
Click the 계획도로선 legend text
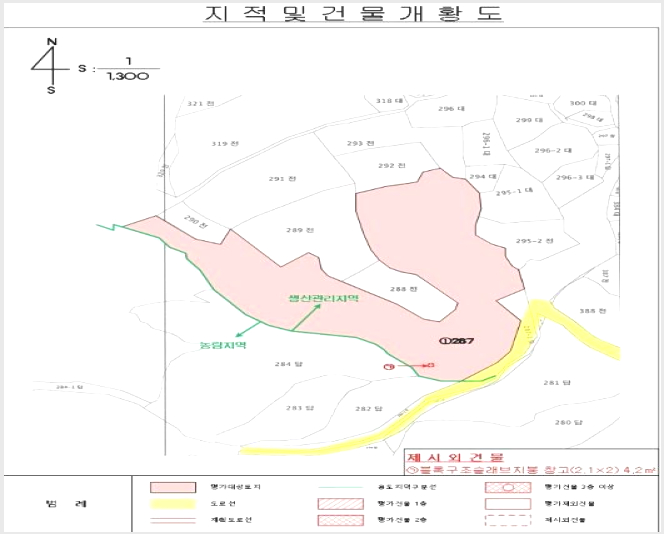tap(231, 520)
